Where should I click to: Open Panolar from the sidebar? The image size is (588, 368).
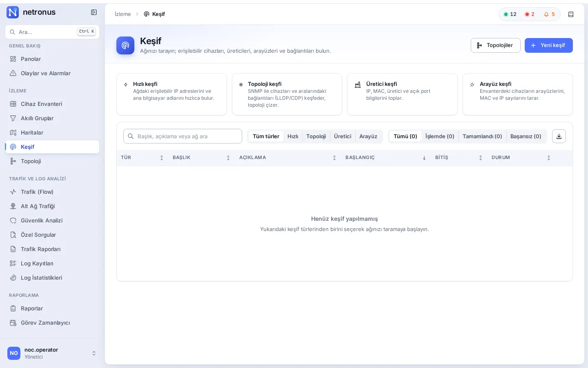pos(52,59)
